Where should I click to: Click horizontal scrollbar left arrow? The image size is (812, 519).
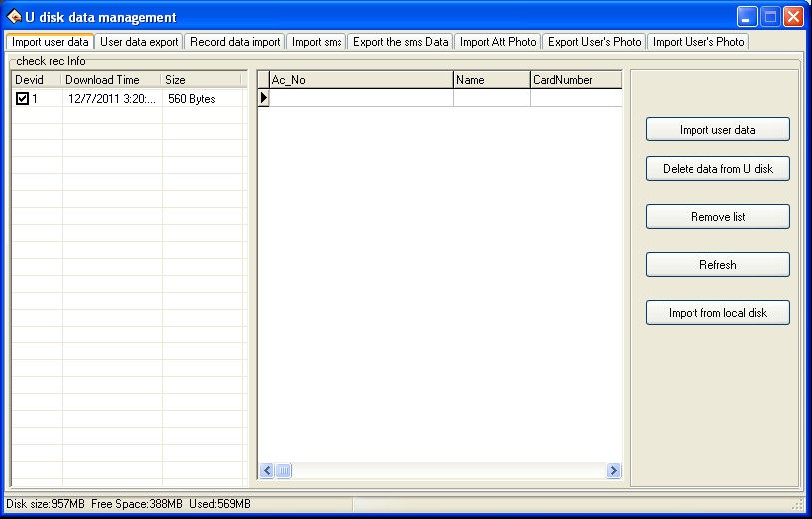[267, 471]
